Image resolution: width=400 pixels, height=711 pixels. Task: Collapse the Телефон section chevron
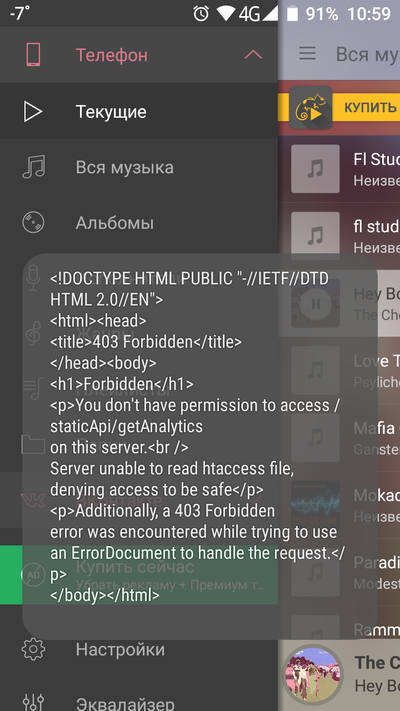[x=253, y=55]
